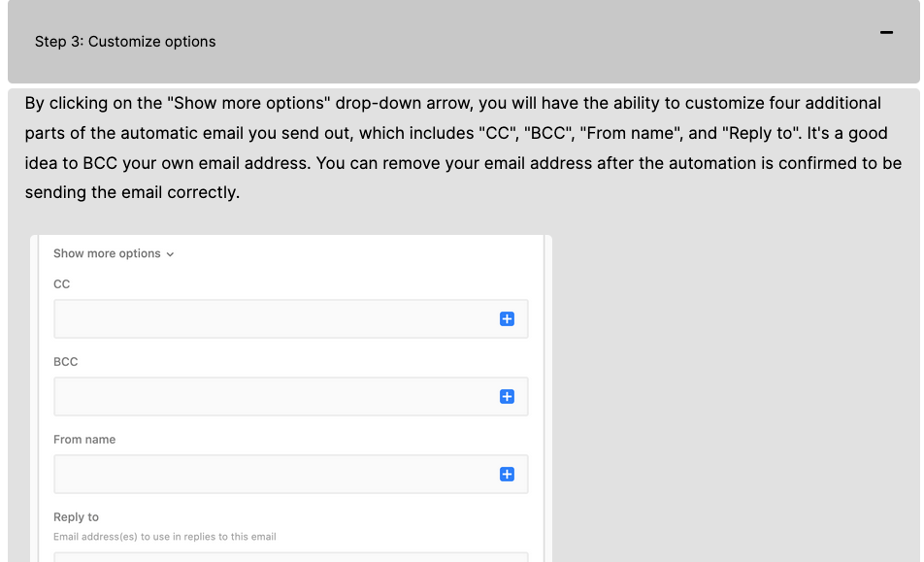Focus the BCC input box
The height and width of the screenshot is (562, 924).
[290, 396]
